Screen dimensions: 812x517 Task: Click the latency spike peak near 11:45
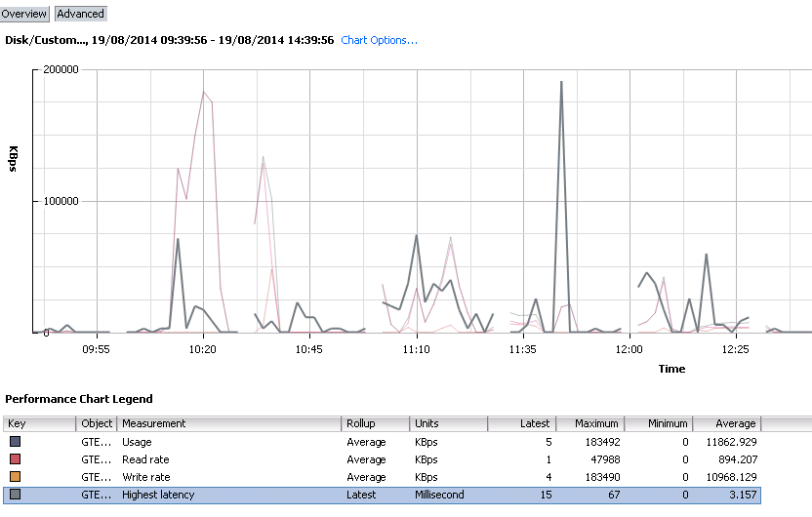tap(561, 82)
